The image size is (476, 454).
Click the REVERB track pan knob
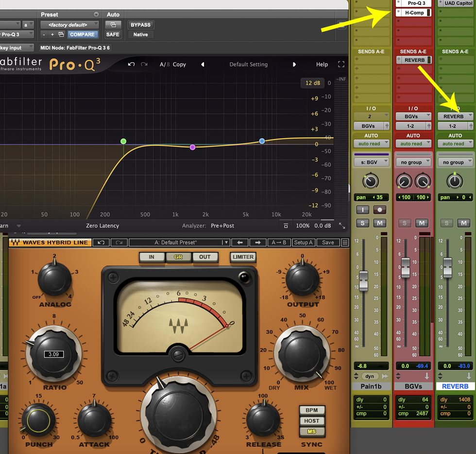click(x=455, y=181)
